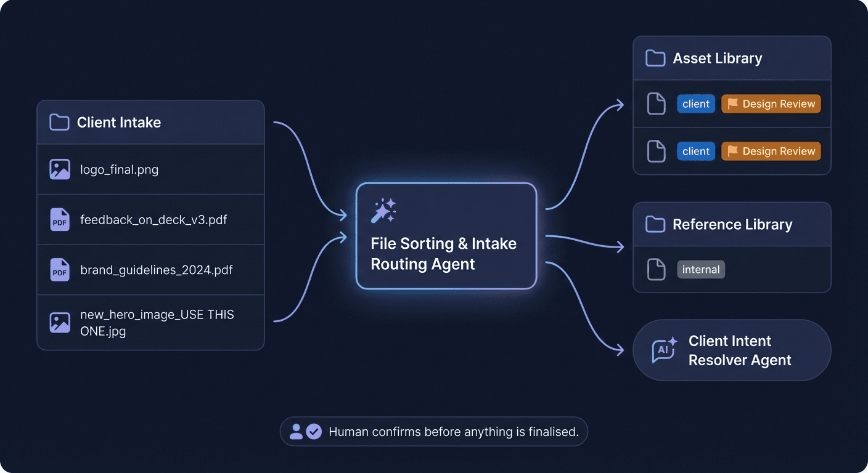Viewport: 868px width, 473px height.
Task: Click the AI chat icon on Client Intent Resolver Agent
Action: coord(664,349)
